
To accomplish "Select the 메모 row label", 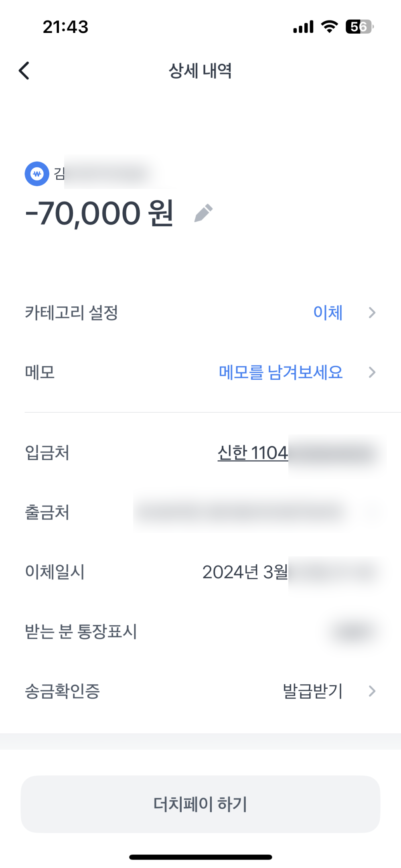I will pos(40,372).
